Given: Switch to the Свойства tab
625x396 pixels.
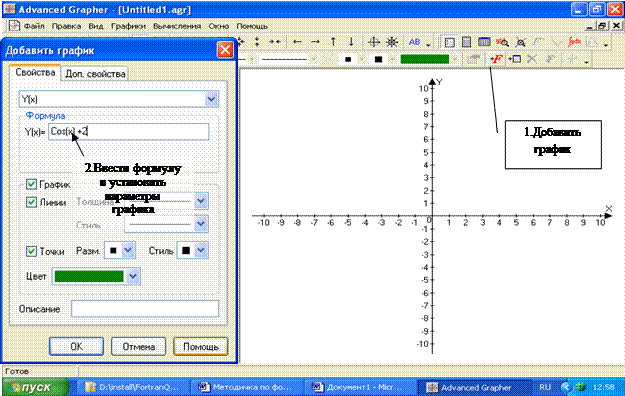Looking at the screenshot, I should point(35,73).
